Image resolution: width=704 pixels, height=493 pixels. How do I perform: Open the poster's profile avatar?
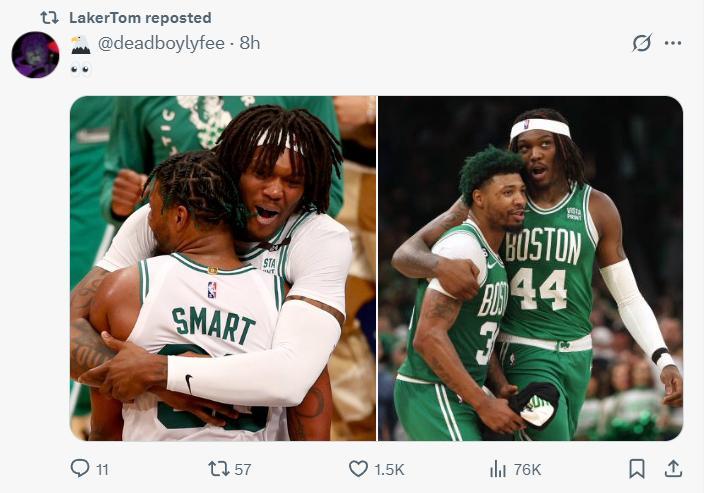pyautogui.click(x=35, y=54)
